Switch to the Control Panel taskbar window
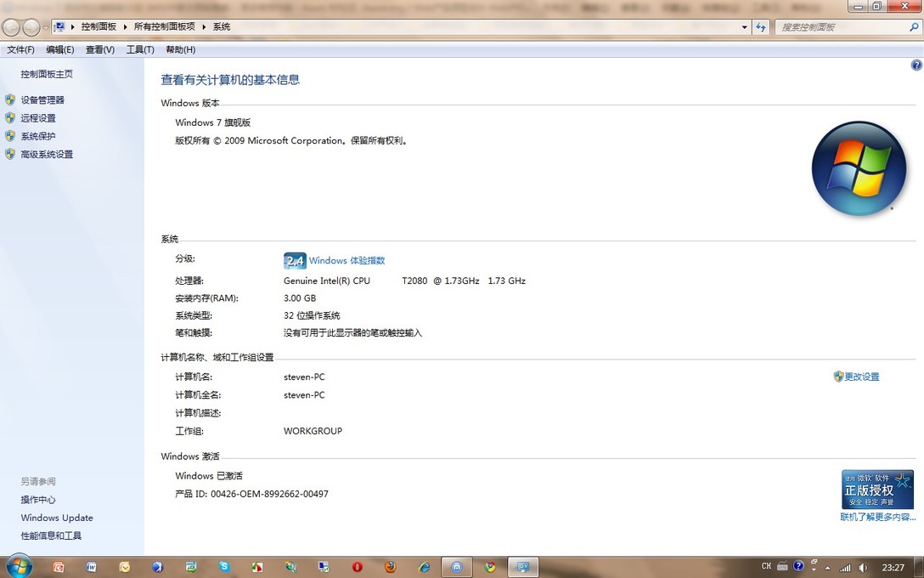The height and width of the screenshot is (578, 924). point(522,568)
